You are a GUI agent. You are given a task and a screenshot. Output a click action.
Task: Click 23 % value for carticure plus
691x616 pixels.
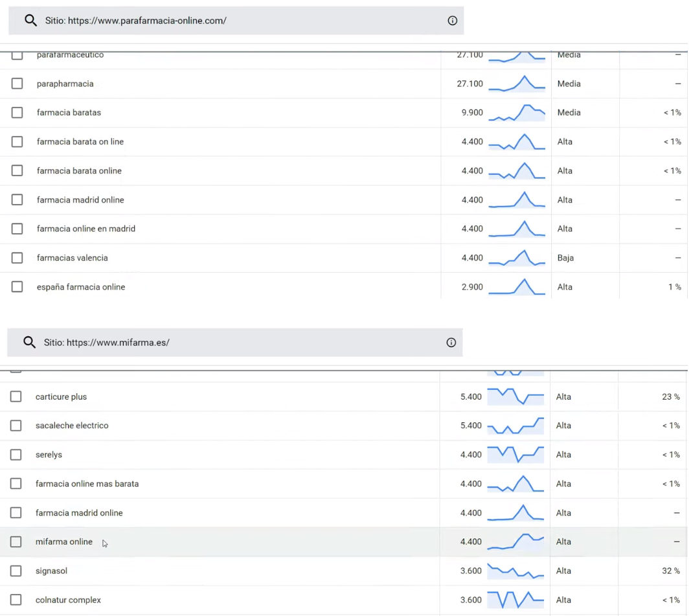tap(671, 396)
